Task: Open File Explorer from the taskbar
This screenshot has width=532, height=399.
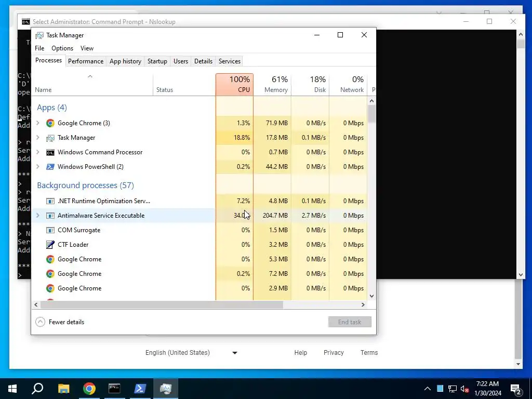Action: point(63,389)
